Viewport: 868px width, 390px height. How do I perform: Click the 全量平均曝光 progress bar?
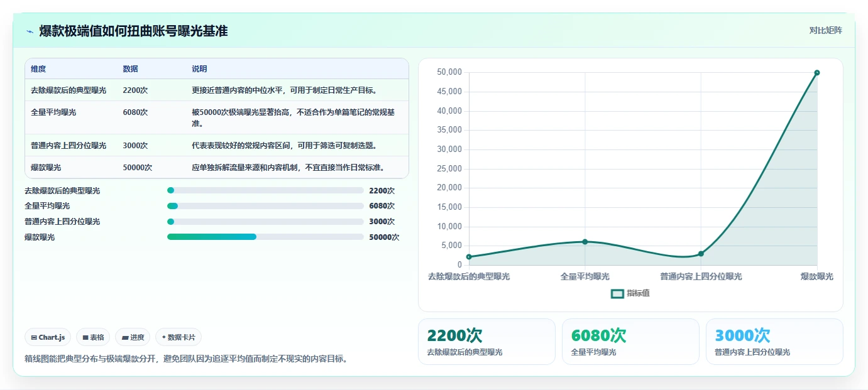pyautogui.click(x=265, y=206)
